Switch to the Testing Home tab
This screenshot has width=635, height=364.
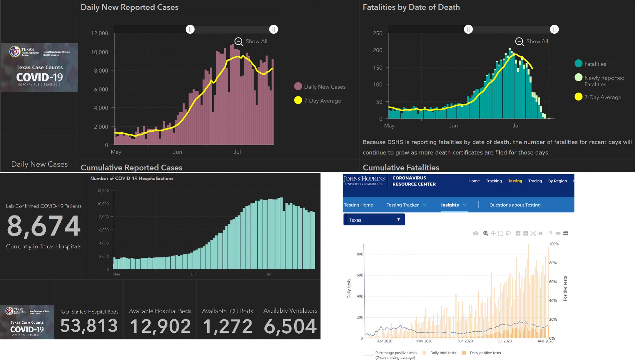[358, 205]
